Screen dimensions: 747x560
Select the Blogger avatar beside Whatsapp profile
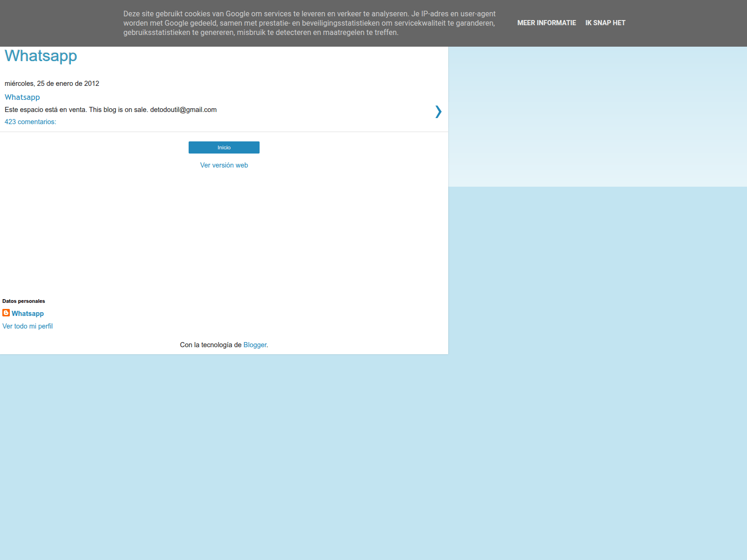click(6, 313)
